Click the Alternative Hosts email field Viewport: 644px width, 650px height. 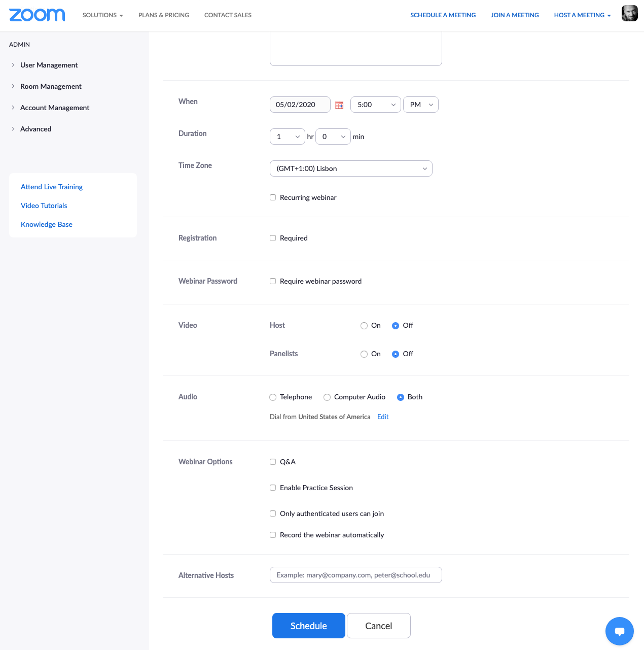pyautogui.click(x=356, y=575)
